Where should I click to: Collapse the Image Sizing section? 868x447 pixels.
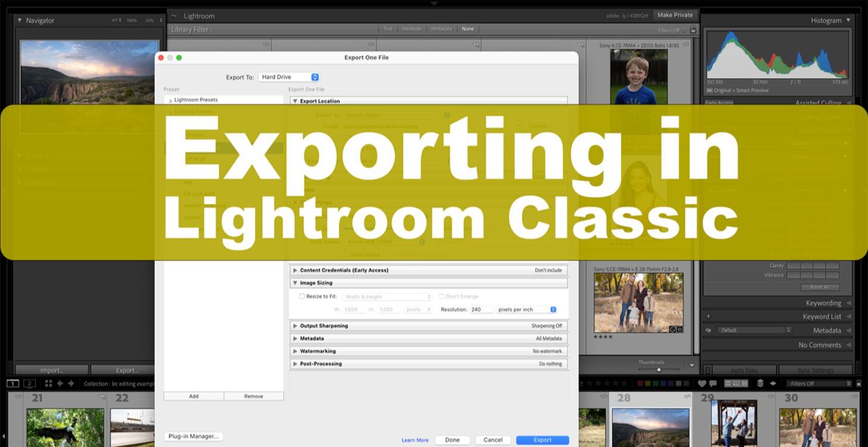click(x=295, y=283)
